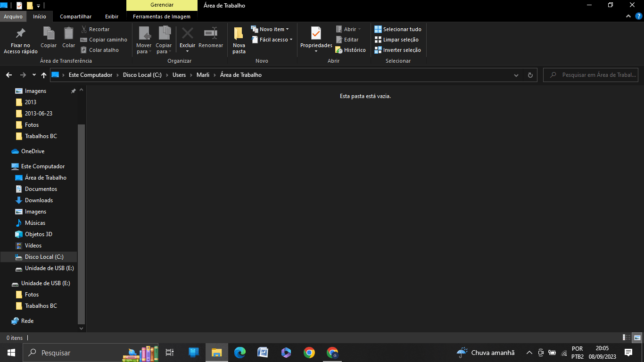This screenshot has height=362, width=644.
Task: Open the Exibir ribbon tab
Action: point(112,16)
